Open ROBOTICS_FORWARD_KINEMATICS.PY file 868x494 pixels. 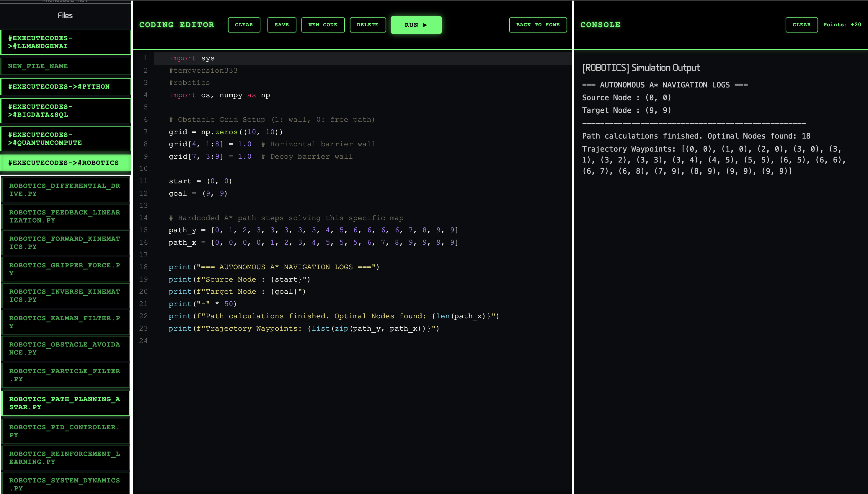coord(66,243)
